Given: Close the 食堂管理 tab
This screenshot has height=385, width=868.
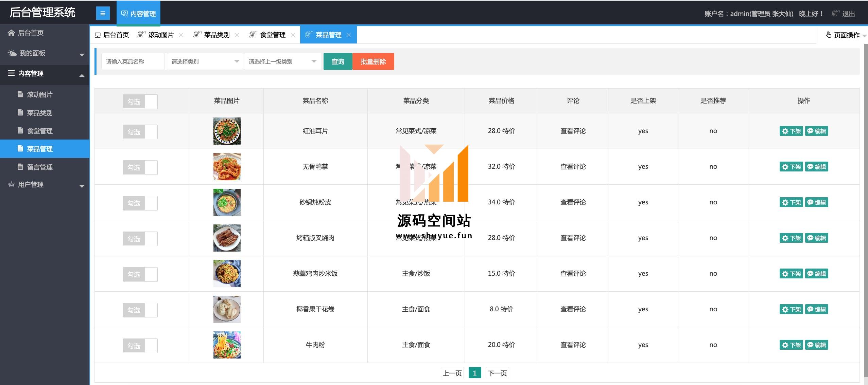Looking at the screenshot, I should click(x=293, y=35).
